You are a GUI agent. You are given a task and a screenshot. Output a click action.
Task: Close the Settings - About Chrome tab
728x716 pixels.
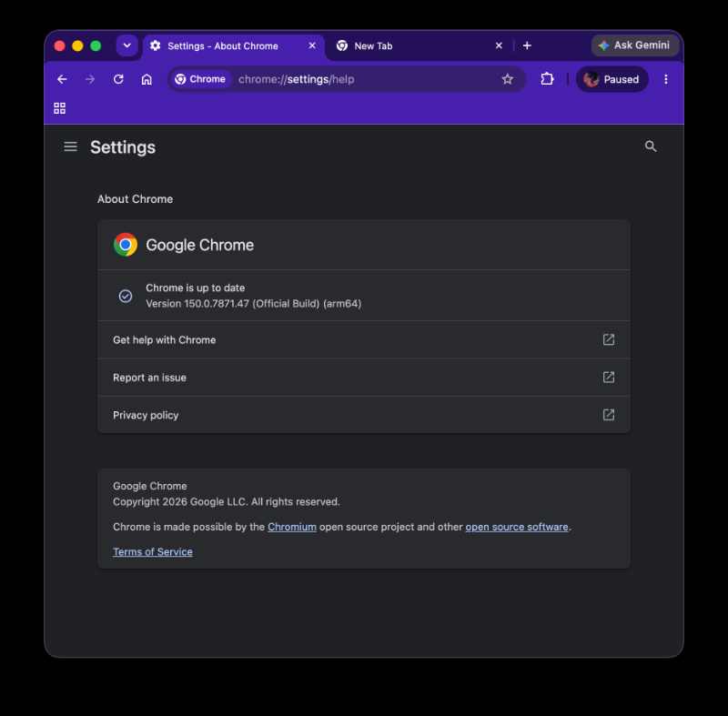click(312, 45)
